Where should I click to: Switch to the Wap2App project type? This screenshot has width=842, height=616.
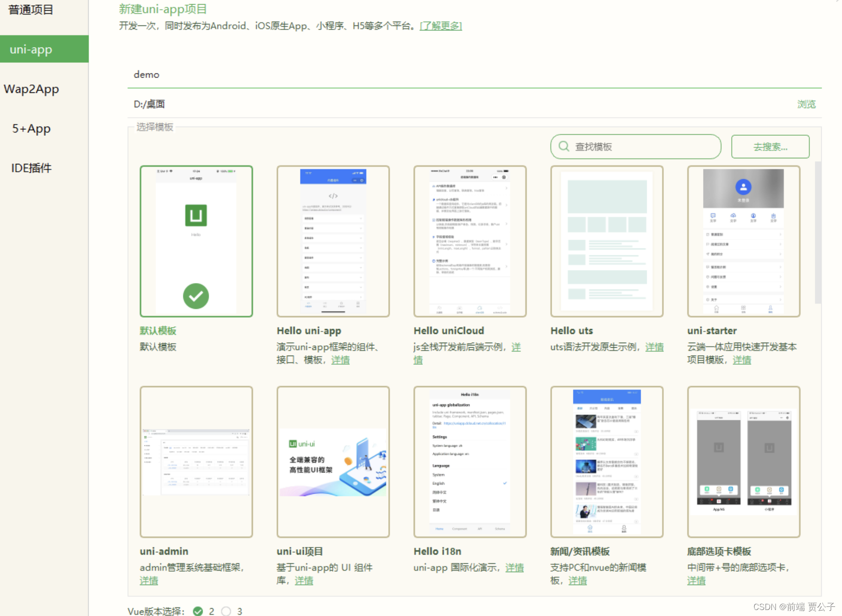pos(31,89)
